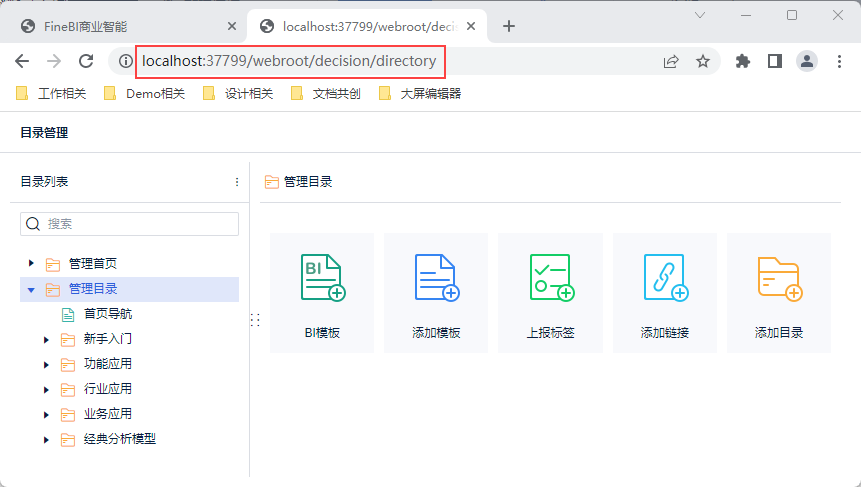Open the 设计相关 bookmark folder
Screen dimensions: 861x487
[238, 93]
